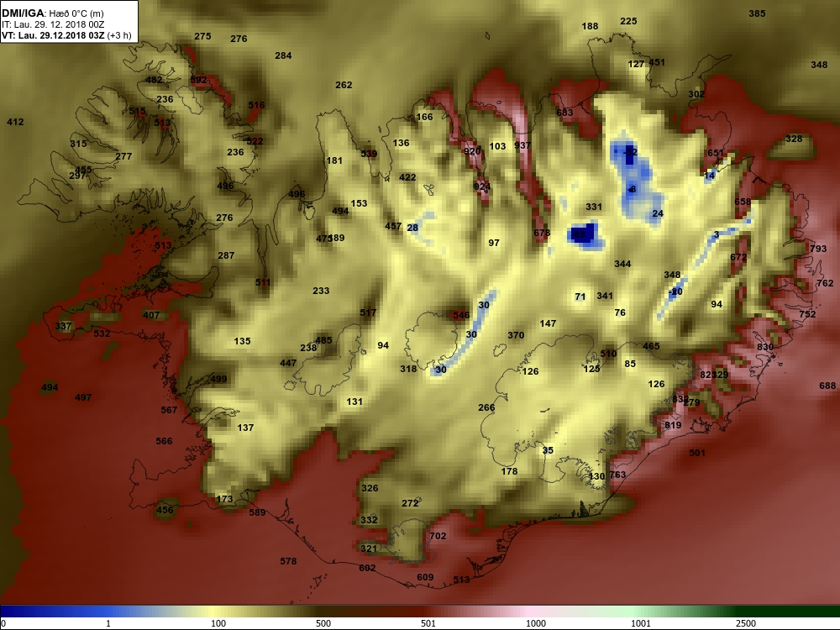Click the map value '318'
This screenshot has width=840, height=630.
tap(408, 368)
